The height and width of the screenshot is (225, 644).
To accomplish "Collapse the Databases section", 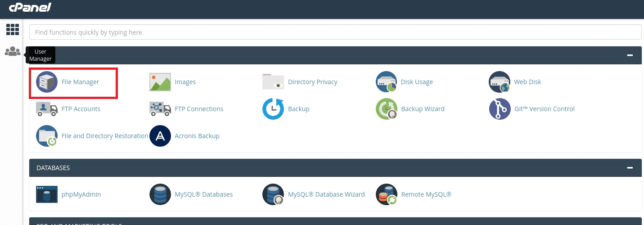I will coord(630,167).
